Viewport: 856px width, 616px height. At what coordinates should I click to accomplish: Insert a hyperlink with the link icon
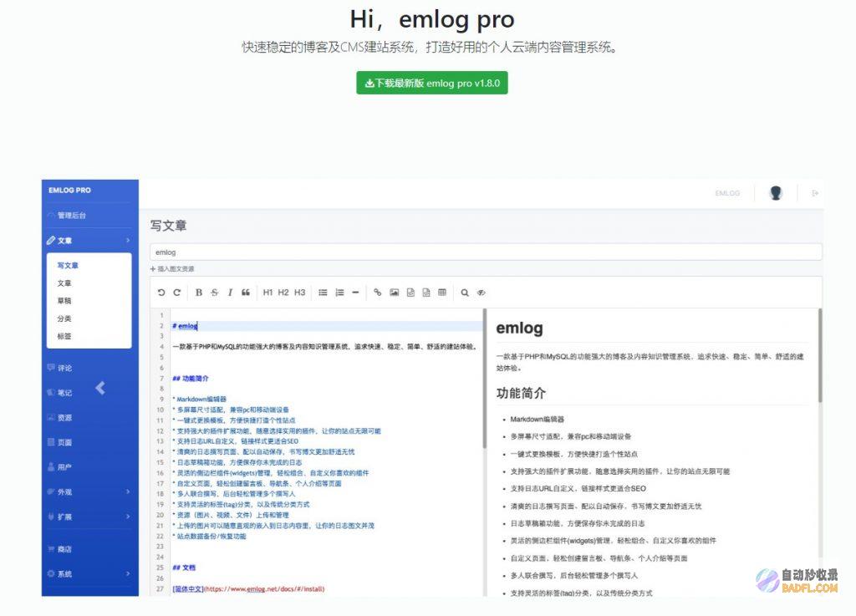tap(377, 293)
